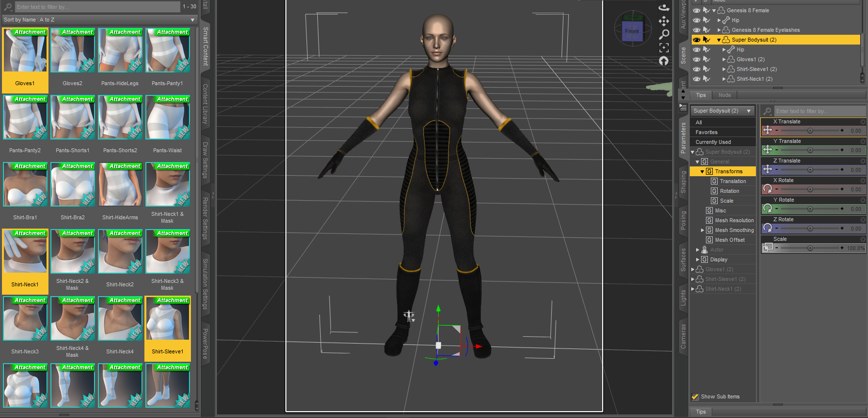Image resolution: width=868 pixels, height=418 pixels.
Task: Toggle selectable arrow for Gloves1 (2)
Action: pos(706,59)
